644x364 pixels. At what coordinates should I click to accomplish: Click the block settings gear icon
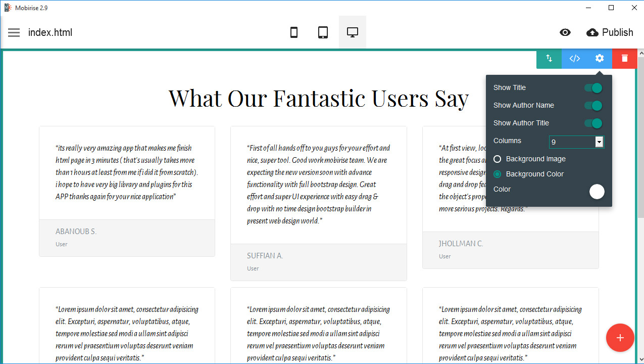[600, 58]
